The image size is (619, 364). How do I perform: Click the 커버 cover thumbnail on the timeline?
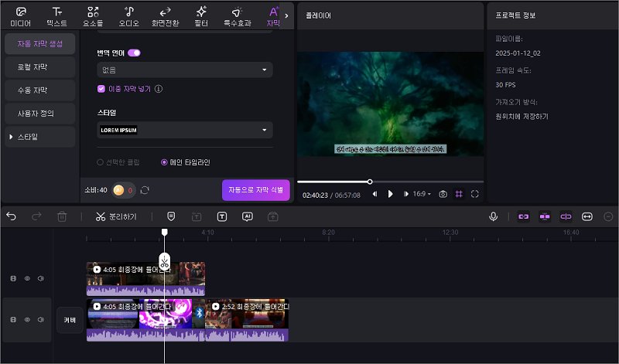(x=69, y=319)
